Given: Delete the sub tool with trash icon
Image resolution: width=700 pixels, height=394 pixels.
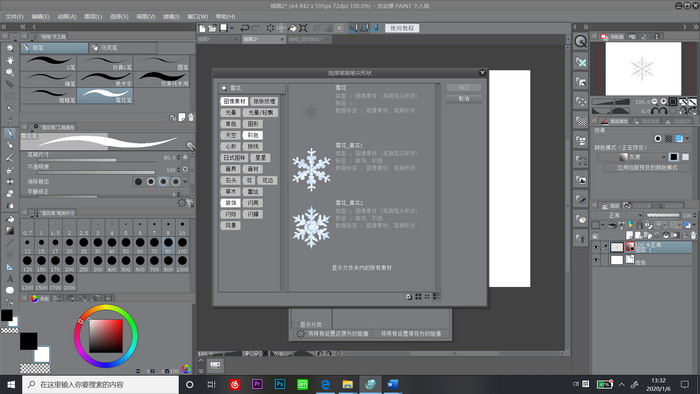Looking at the screenshot, I should coord(191,117).
